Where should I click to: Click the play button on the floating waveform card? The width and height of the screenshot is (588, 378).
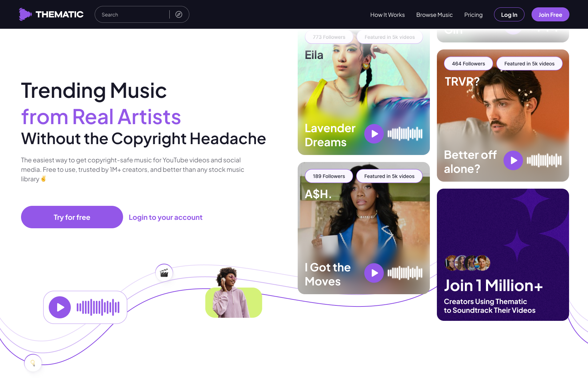tap(60, 307)
